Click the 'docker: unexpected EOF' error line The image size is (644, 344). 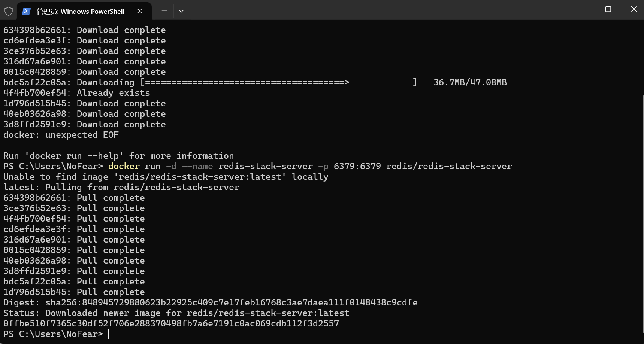[x=61, y=135]
